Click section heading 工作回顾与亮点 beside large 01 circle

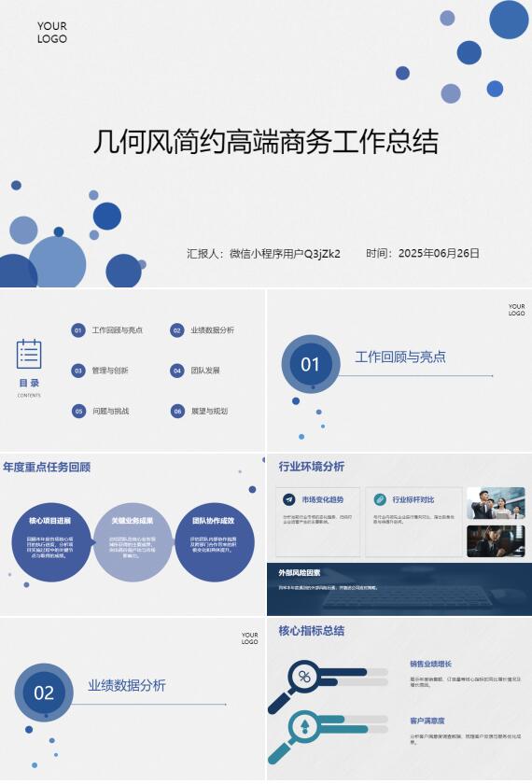(x=400, y=357)
